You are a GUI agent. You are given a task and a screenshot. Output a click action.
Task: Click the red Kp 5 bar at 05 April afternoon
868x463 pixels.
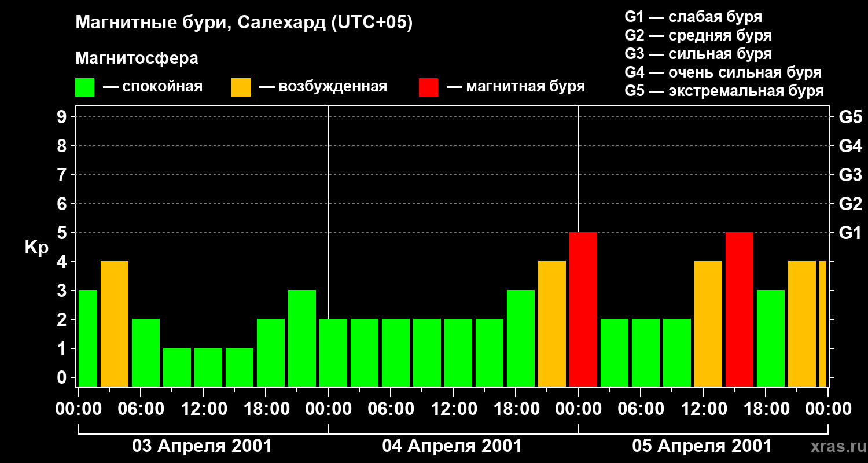coord(740,310)
